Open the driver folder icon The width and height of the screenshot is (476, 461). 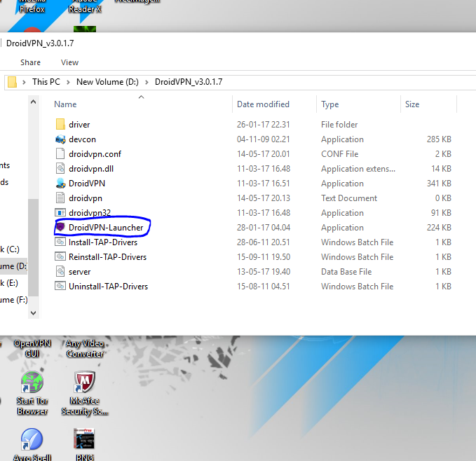click(60, 124)
